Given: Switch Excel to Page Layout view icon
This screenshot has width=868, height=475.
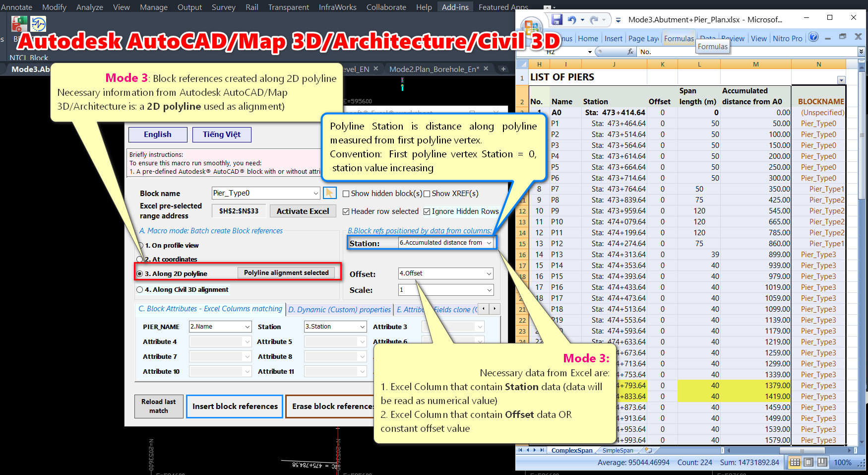Looking at the screenshot, I should [x=808, y=463].
